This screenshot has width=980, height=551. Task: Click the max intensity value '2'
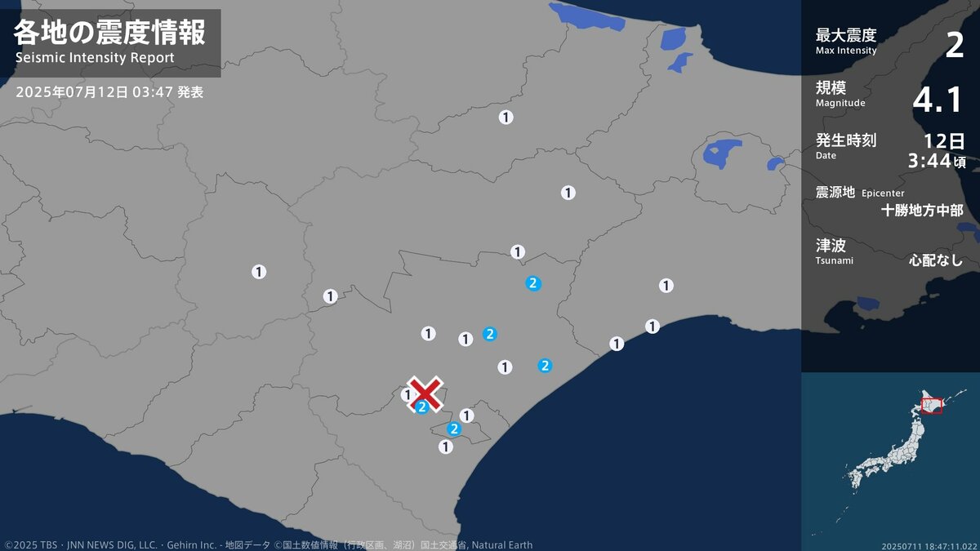(954, 46)
